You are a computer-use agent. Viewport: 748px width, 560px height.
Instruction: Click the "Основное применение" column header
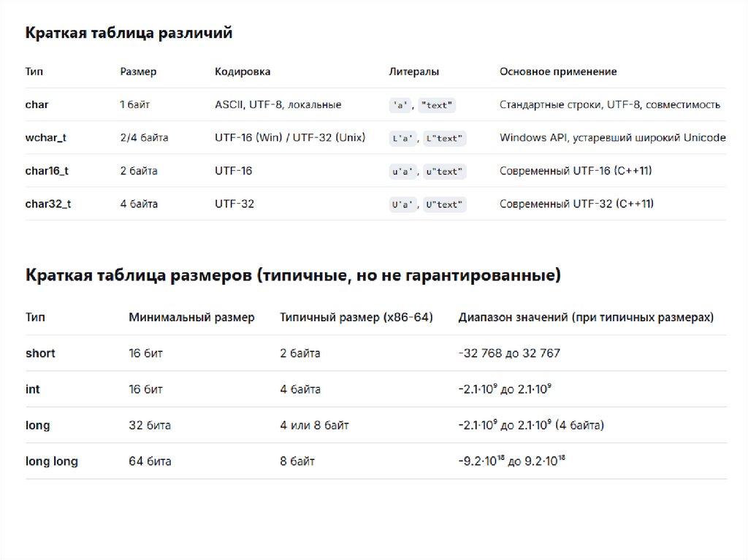tap(558, 72)
